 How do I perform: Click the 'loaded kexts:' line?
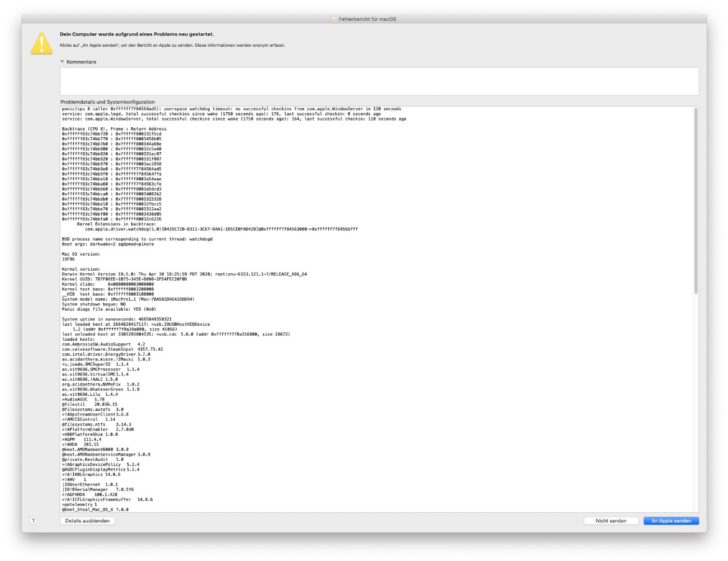point(78,339)
